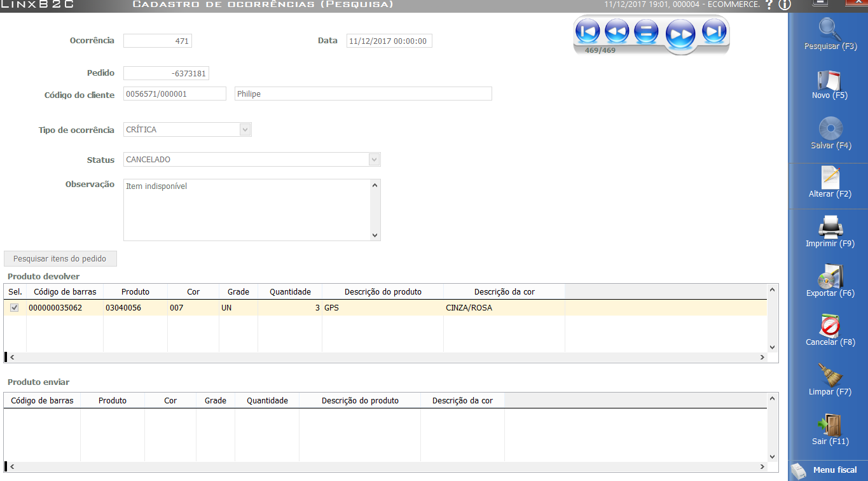Screen dimensions: 868x481
Task: Print with the Imprimir (F9) icon
Action: 830,227
